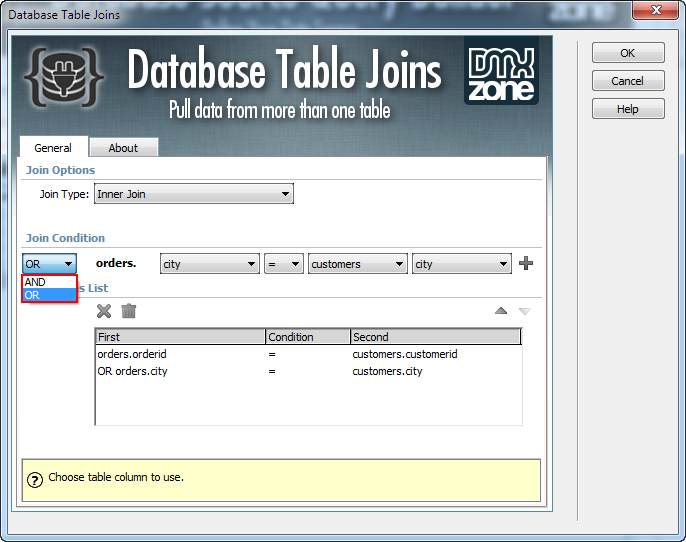Remove selected condition with the X icon
The width and height of the screenshot is (686, 542).
[104, 311]
